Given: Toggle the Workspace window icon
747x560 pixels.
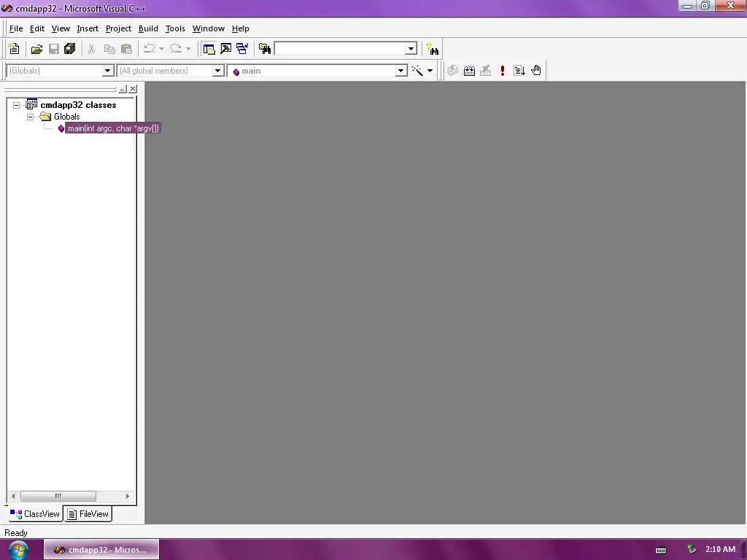Looking at the screenshot, I should point(209,49).
